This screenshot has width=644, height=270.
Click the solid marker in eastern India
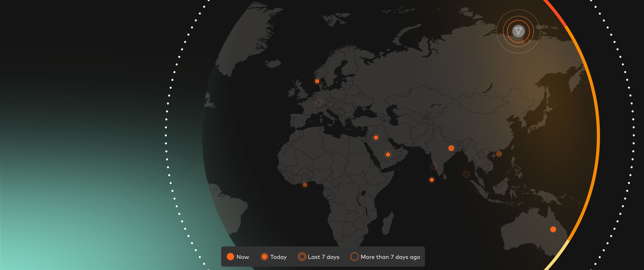451,148
